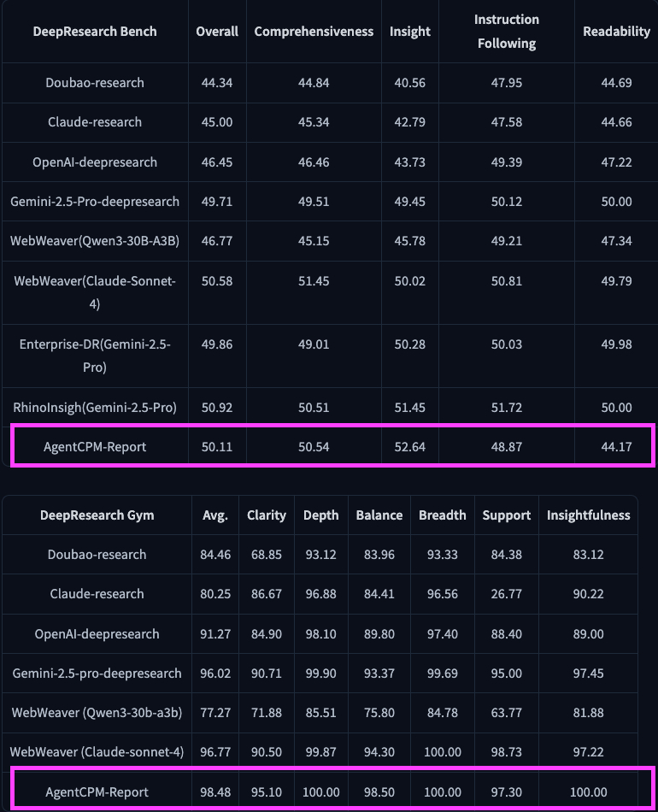
Task: Click the DeepResearch Gym table header
Action: [x=95, y=515]
